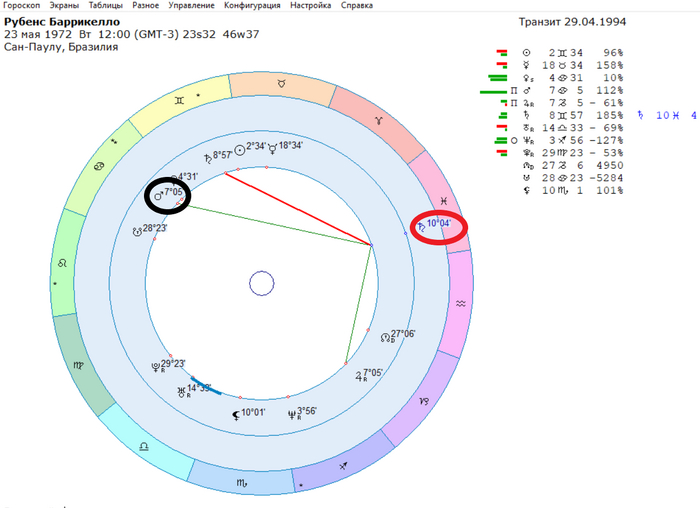Click the 101% value in the Lilith row
This screenshot has width=700, height=508.
click(x=610, y=190)
